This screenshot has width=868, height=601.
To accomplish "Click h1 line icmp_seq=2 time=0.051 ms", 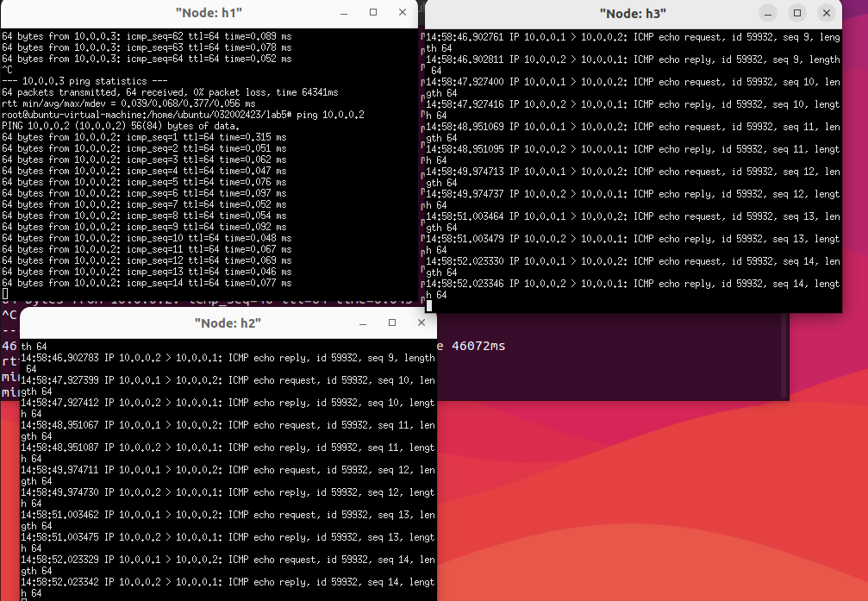I will click(144, 148).
